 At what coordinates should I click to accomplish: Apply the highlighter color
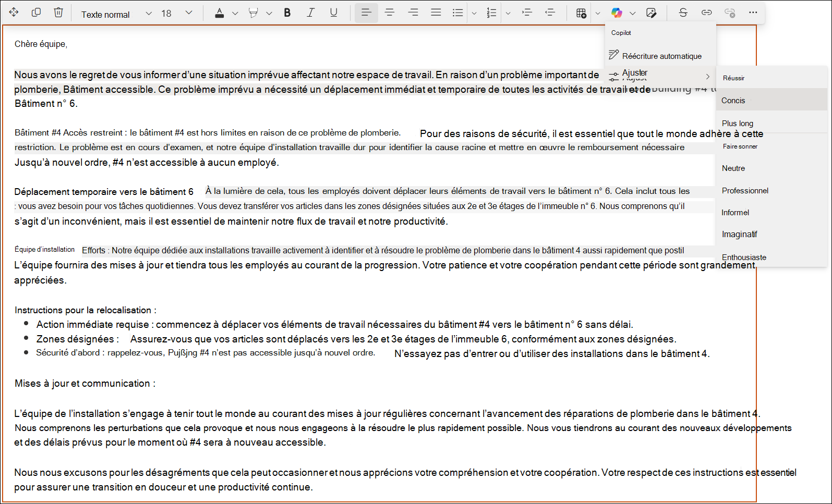point(254,13)
